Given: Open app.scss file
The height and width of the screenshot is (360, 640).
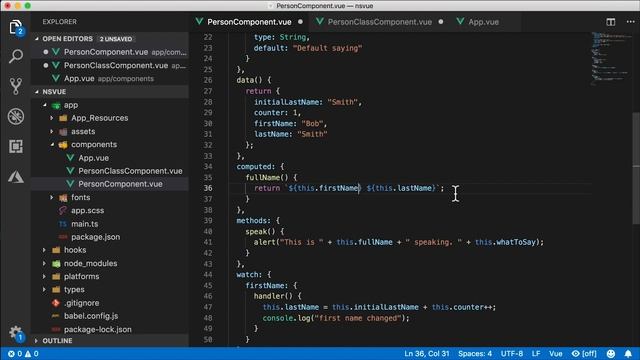Looking at the screenshot, I should point(87,210).
